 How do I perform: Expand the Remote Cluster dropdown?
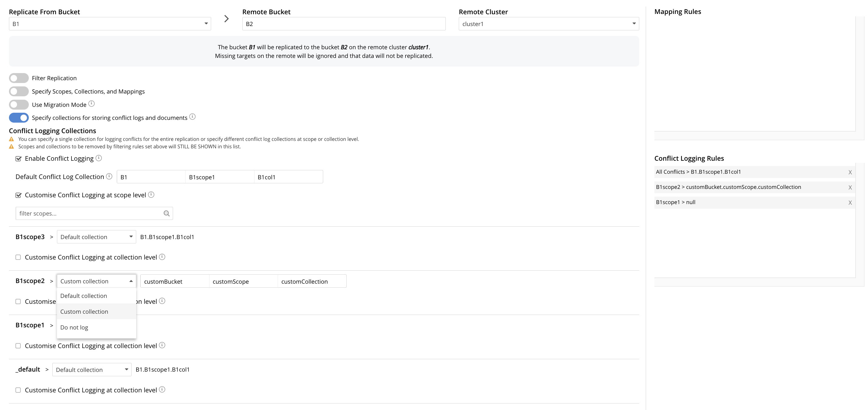coord(549,24)
